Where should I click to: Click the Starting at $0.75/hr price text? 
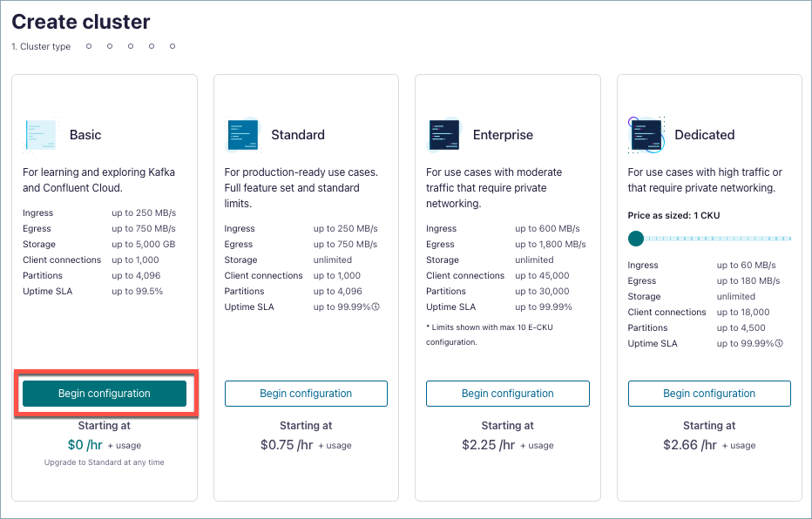click(x=306, y=445)
